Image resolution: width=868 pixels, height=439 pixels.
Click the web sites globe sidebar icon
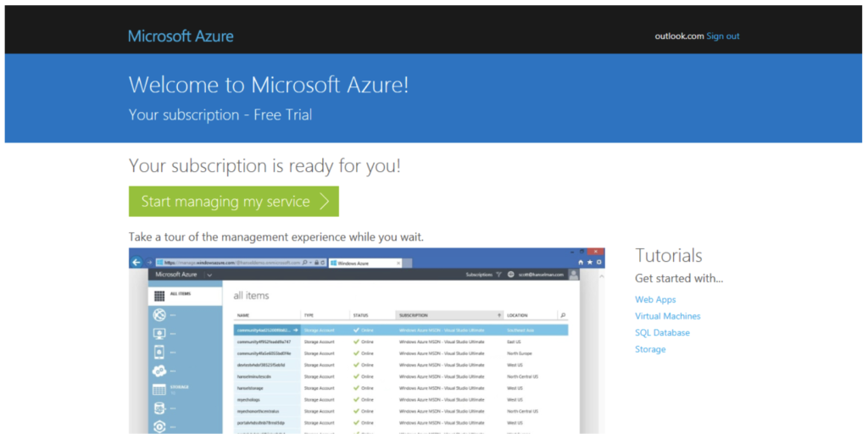tap(159, 315)
